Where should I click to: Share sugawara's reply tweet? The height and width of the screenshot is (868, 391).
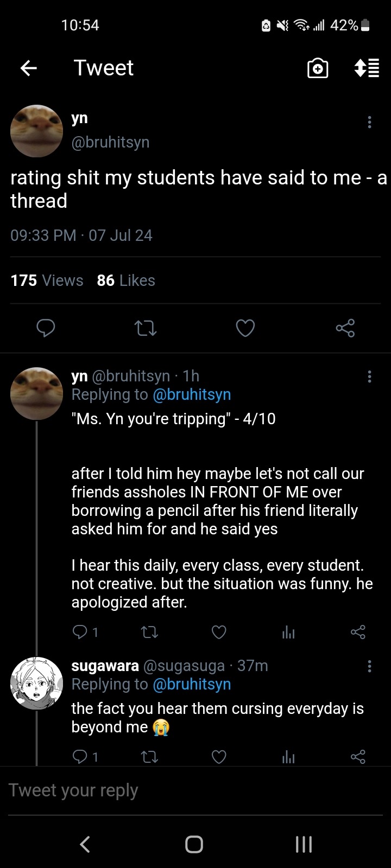(x=358, y=757)
